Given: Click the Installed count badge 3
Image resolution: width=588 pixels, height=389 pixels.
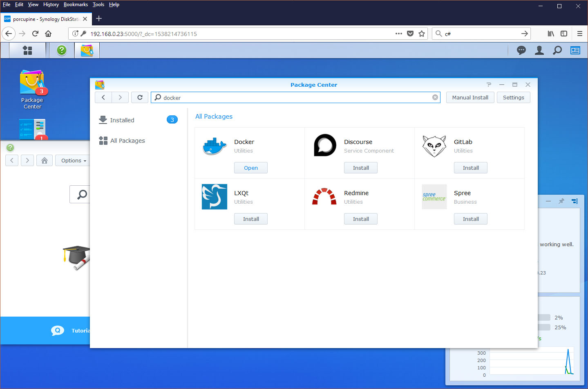Looking at the screenshot, I should pyautogui.click(x=172, y=120).
